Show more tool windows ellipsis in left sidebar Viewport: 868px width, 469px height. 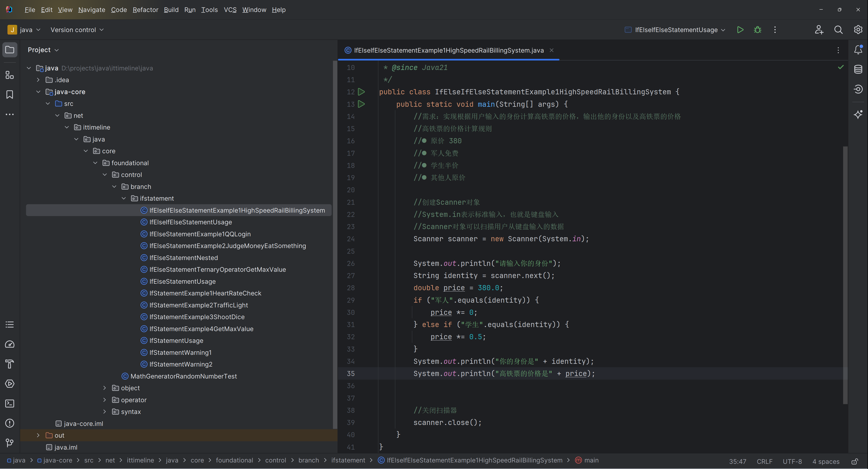click(10, 114)
